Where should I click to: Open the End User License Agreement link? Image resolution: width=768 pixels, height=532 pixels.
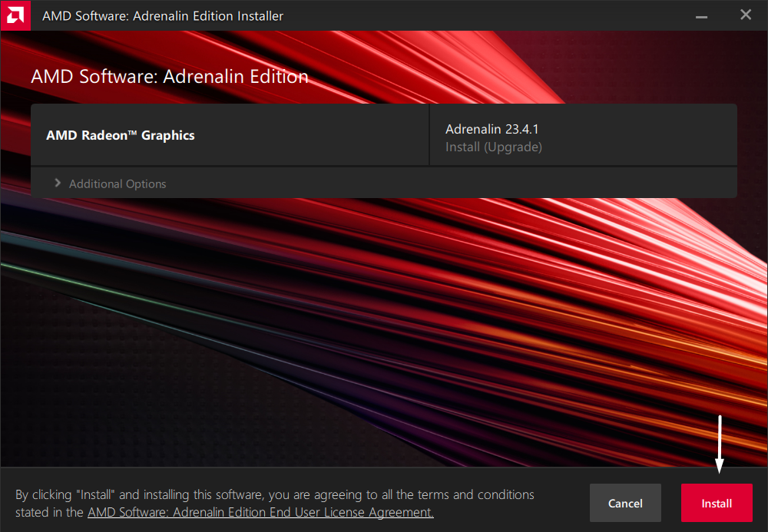[x=260, y=512]
